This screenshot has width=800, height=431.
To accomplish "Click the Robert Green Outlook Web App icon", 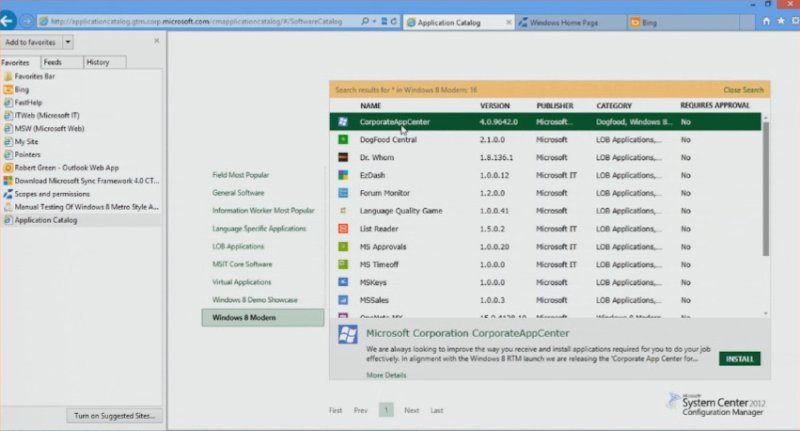I will coord(8,167).
